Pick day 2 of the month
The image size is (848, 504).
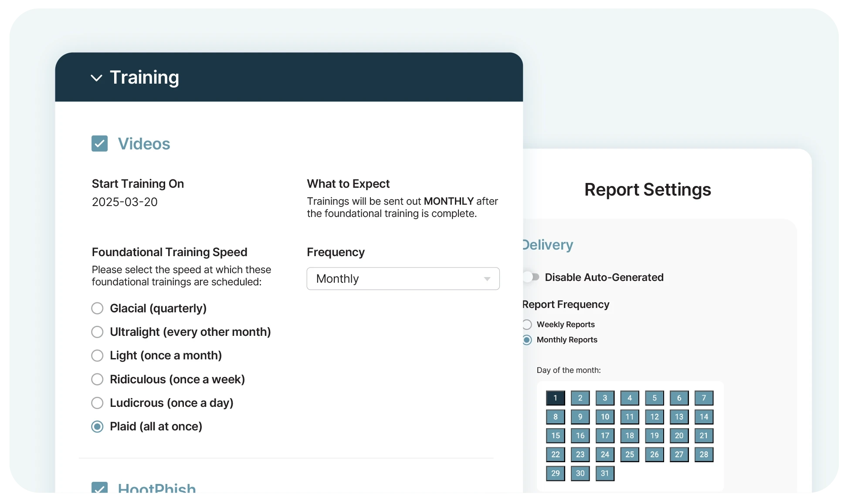(x=580, y=398)
